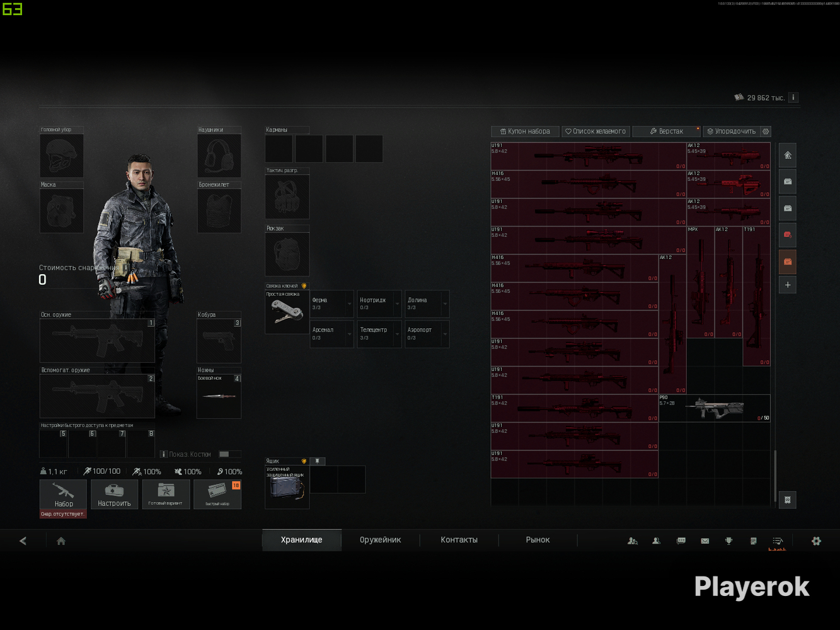Click the bottom-right stash filter icon
Viewport: 840px width, 630px height.
[x=788, y=500]
